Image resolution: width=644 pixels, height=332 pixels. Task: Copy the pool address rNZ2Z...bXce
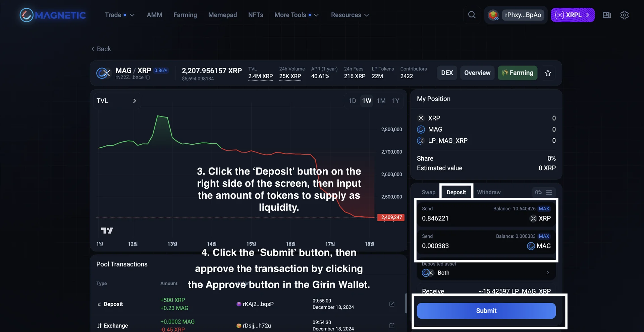(148, 78)
